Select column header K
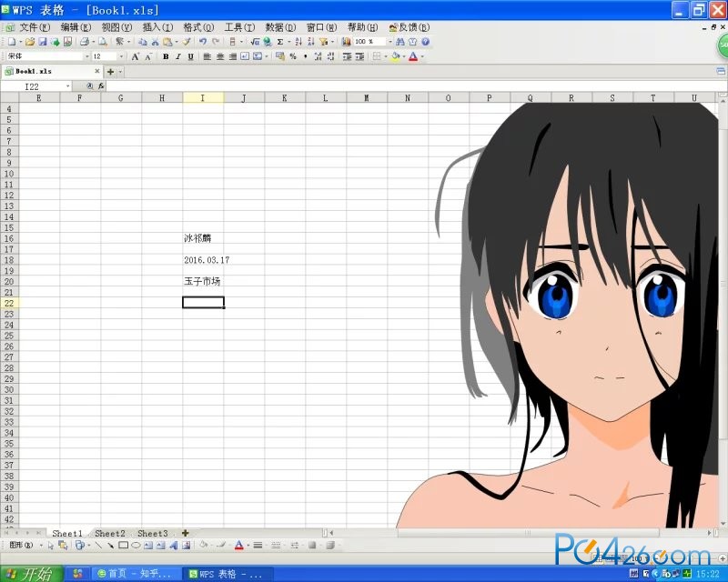The height and width of the screenshot is (582, 728). (x=285, y=98)
